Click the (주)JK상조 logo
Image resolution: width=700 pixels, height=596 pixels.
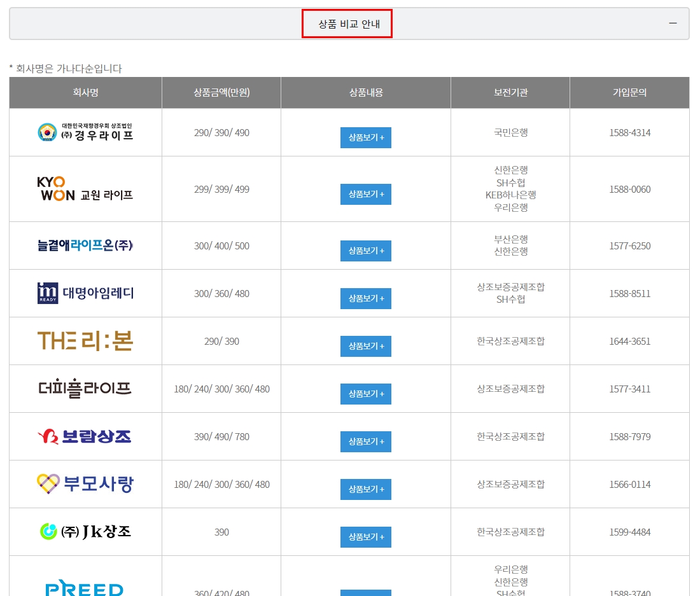coord(85,531)
